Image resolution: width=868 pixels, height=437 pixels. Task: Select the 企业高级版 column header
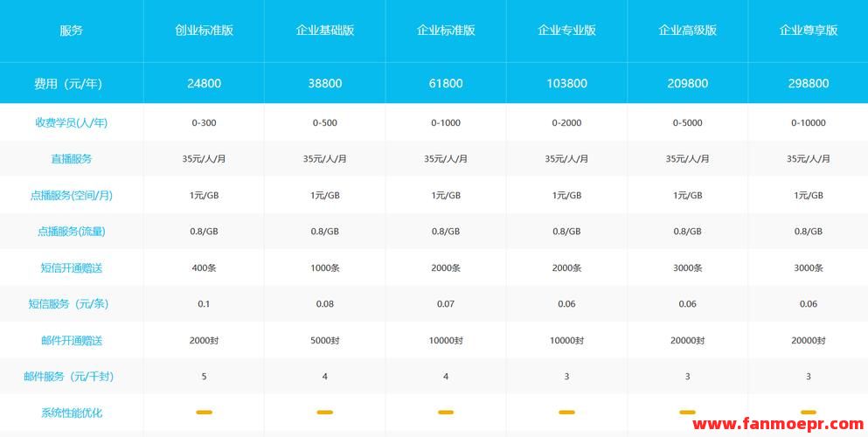pyautogui.click(x=688, y=31)
